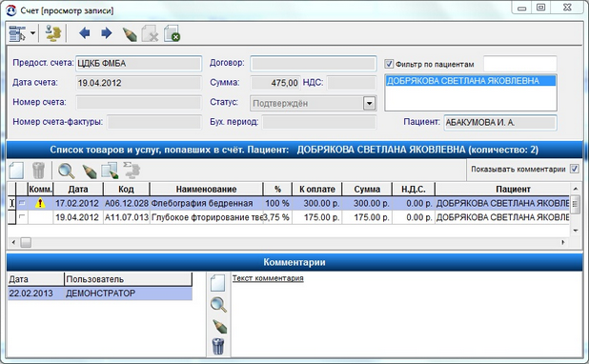
Task: Click the Пациент field АБАКУМОВА И. А.
Action: pos(500,123)
